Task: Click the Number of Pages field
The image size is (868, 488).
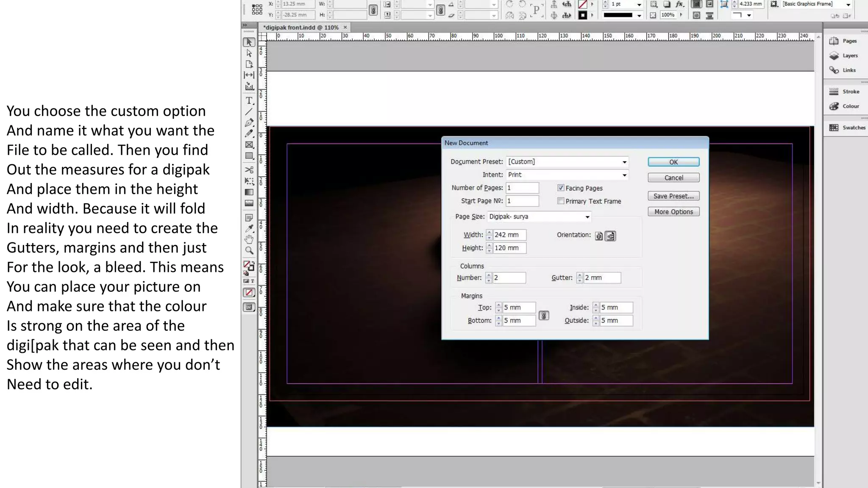Action: click(523, 188)
